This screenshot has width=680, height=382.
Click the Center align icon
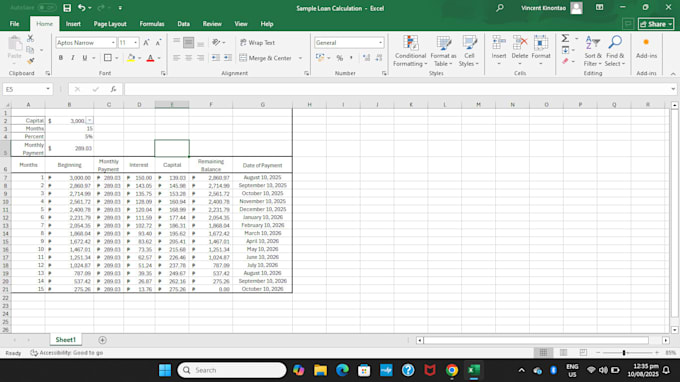189,58
